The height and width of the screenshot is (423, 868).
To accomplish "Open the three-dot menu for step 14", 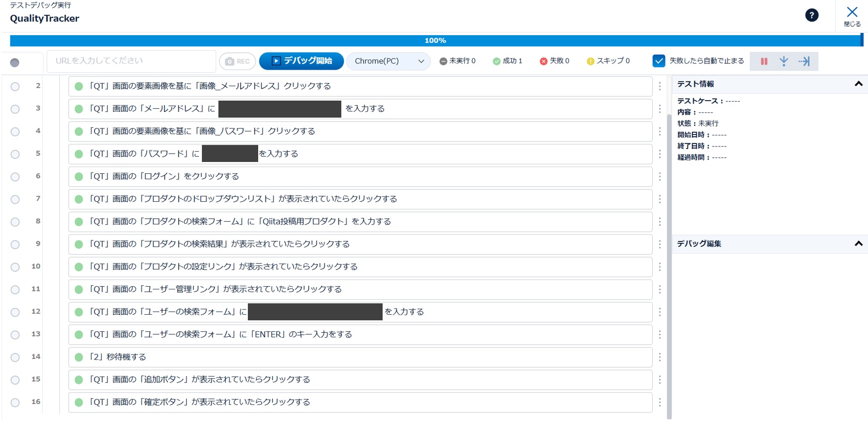I will [659, 357].
